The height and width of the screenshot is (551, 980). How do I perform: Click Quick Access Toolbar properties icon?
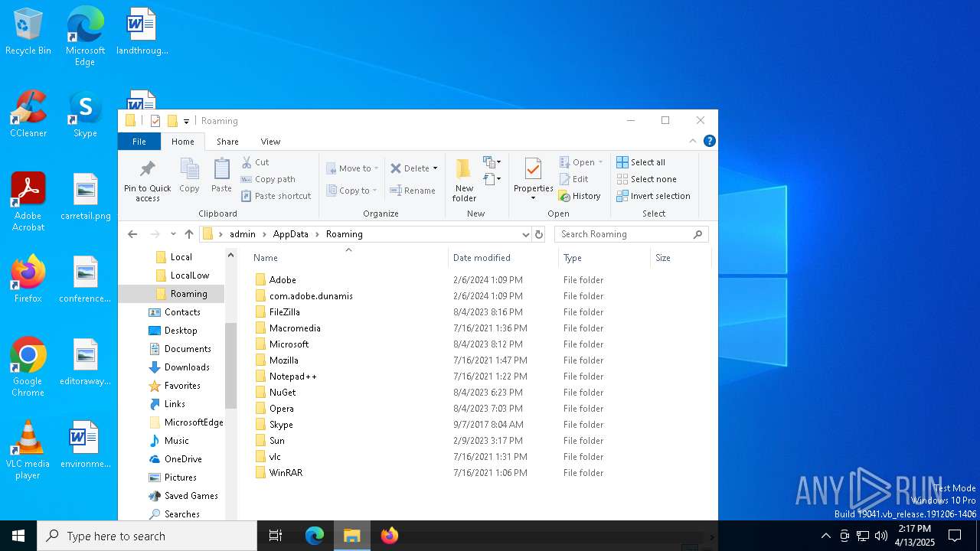click(x=155, y=121)
